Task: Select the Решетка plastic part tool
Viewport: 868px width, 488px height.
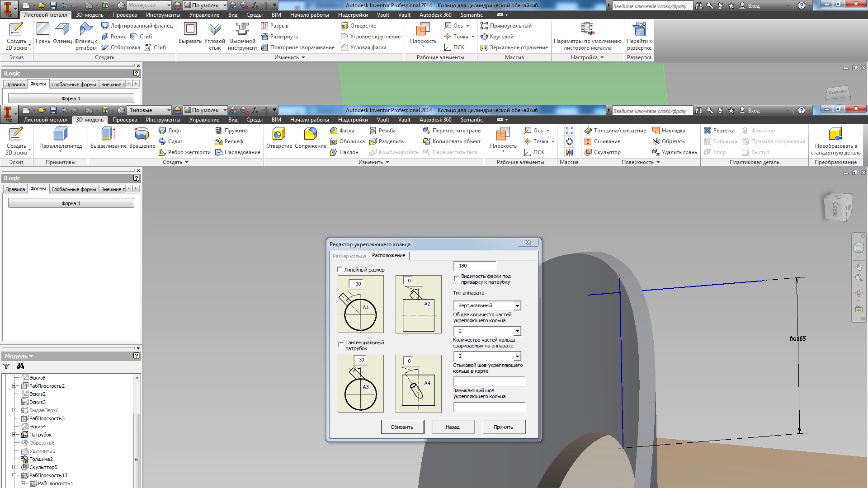Action: click(719, 131)
